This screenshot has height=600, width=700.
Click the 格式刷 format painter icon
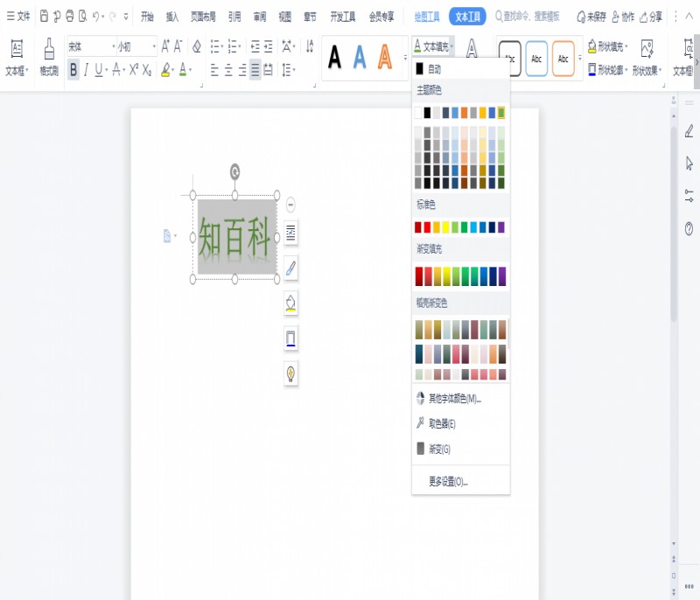[49, 49]
